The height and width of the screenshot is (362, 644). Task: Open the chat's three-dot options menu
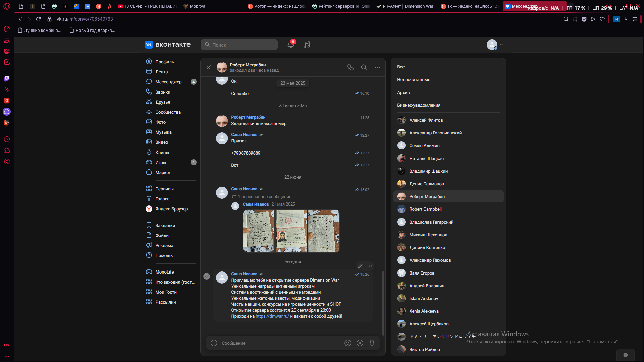tap(377, 67)
